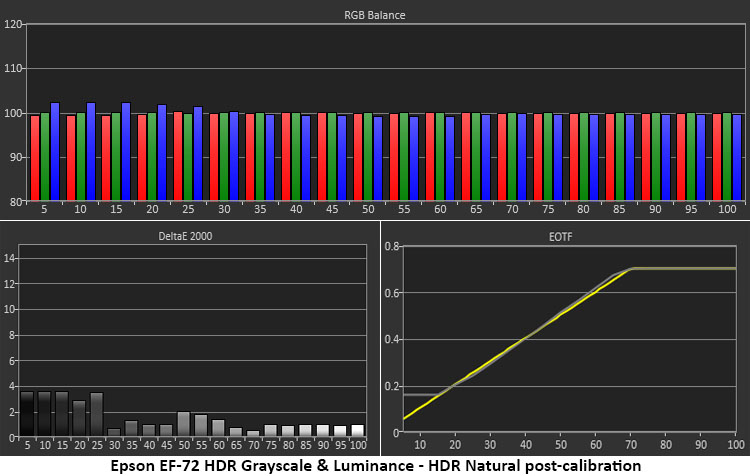
Task: Click the blue bar at 100 in RGB Balance
Action: tap(737, 157)
